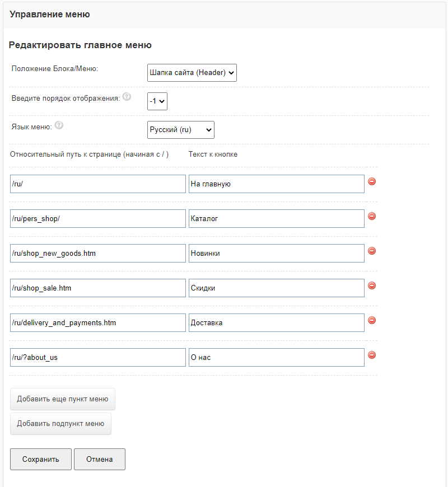The height and width of the screenshot is (487, 448).
Task: Click help icon next to 'Язык меню'
Action: (59, 125)
